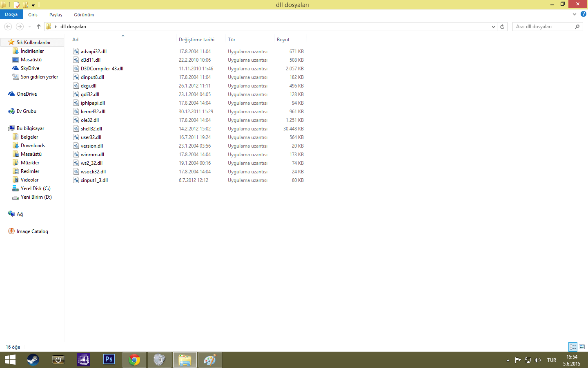Screen dimensions: 588x368
Task: Open OneDrive in the navigation pane
Action: point(27,94)
